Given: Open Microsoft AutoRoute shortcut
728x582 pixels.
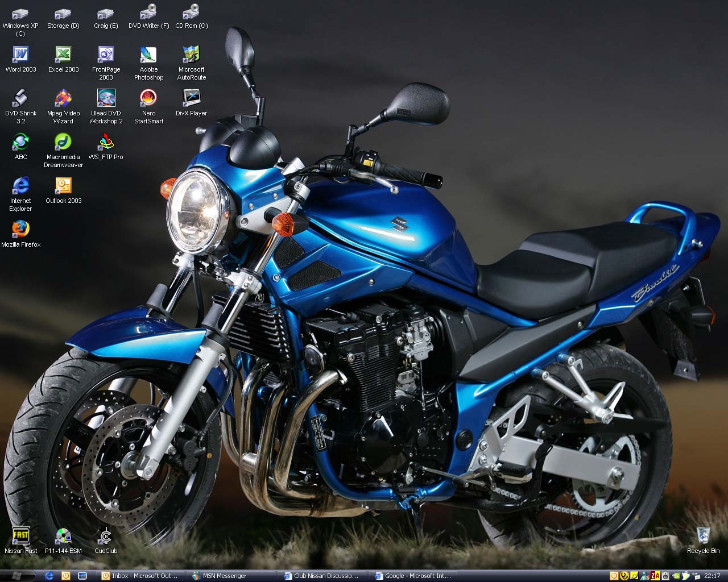Looking at the screenshot, I should 191,63.
